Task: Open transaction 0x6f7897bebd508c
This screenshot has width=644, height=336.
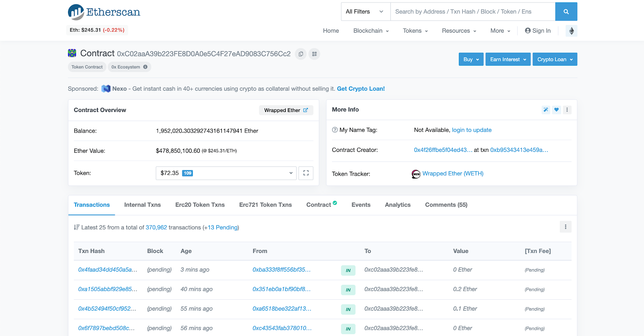Action: tap(107, 328)
